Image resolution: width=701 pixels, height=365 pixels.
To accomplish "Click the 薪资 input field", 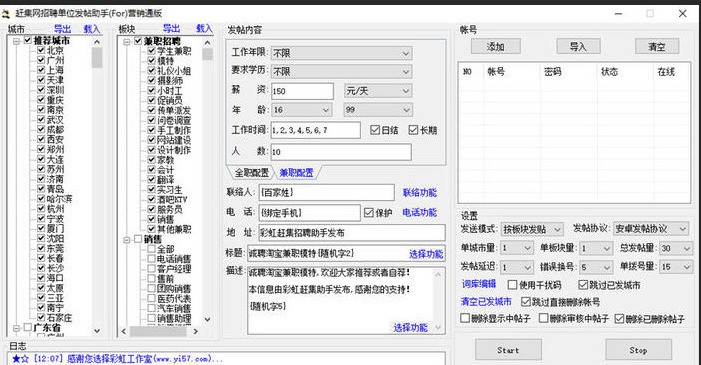I will (302, 91).
